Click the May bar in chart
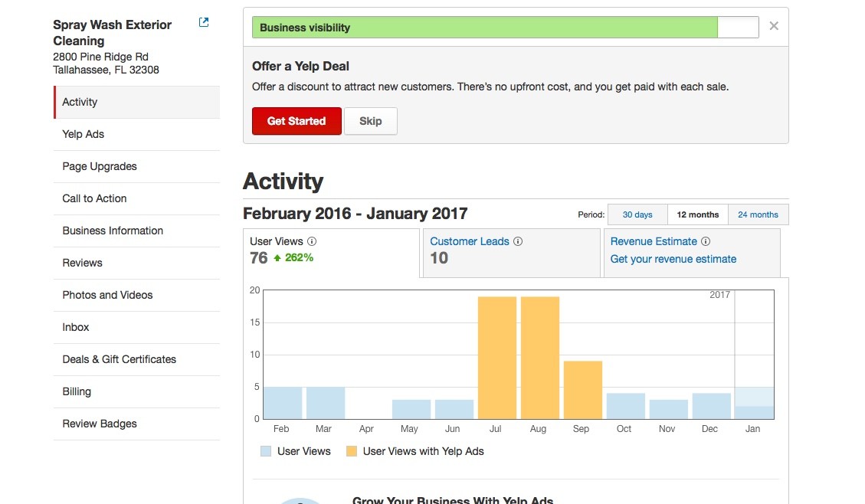This screenshot has width=865, height=504. point(411,409)
